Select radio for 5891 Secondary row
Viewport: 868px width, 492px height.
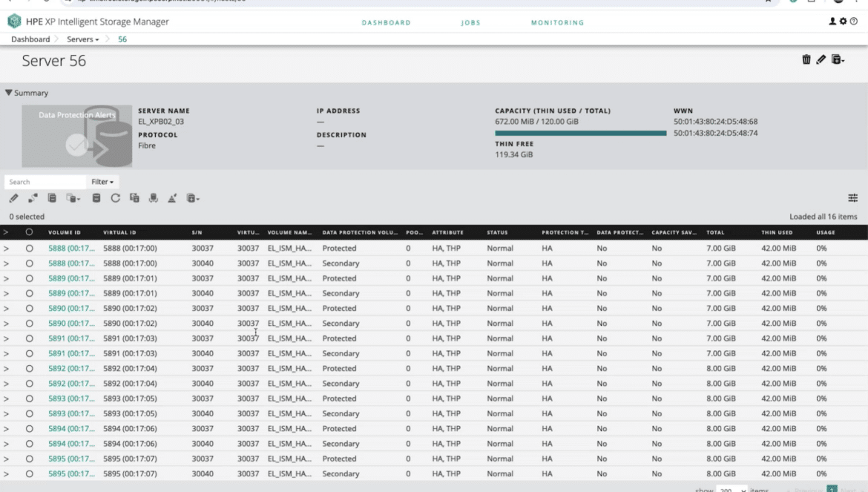30,354
